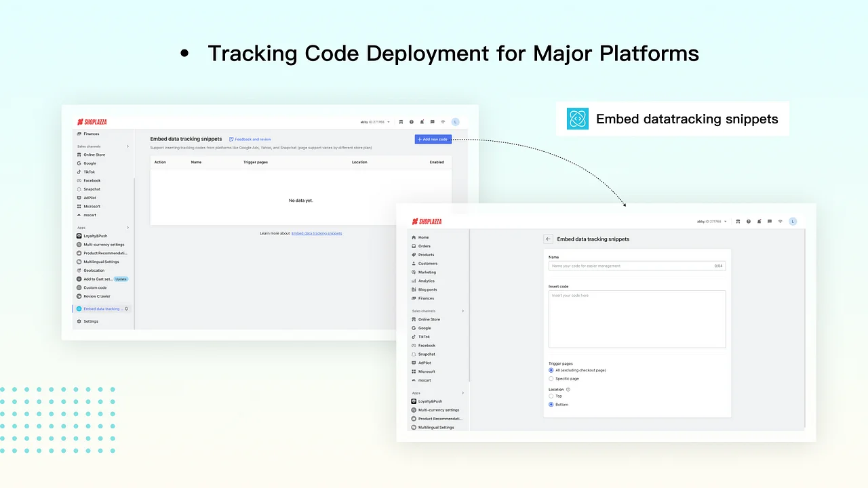Click the back arrow beside the form title
This screenshot has height=488, width=868.
tap(548, 239)
